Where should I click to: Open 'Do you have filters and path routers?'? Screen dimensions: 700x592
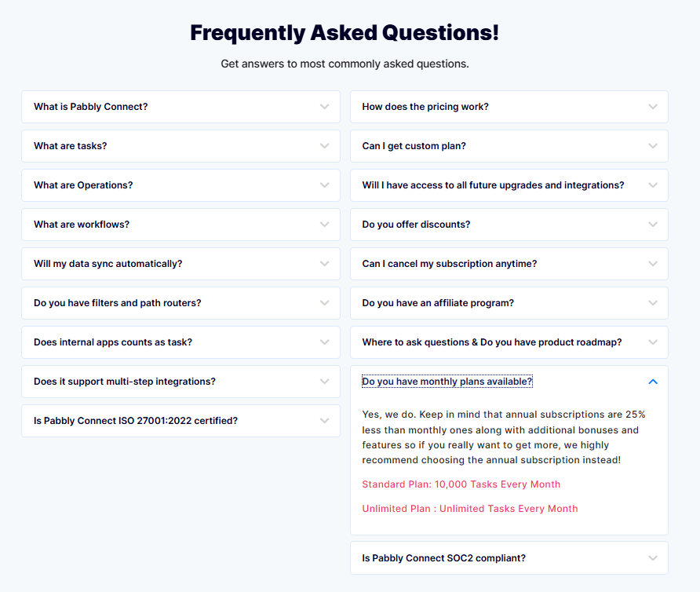coord(118,303)
